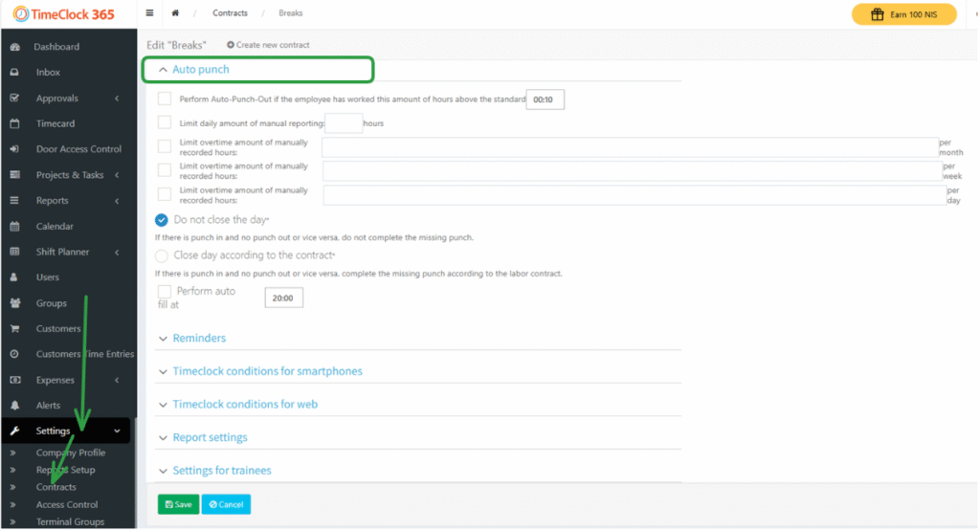Check Limit daily amount of manual reporting
980x531 pixels.
[x=165, y=122]
